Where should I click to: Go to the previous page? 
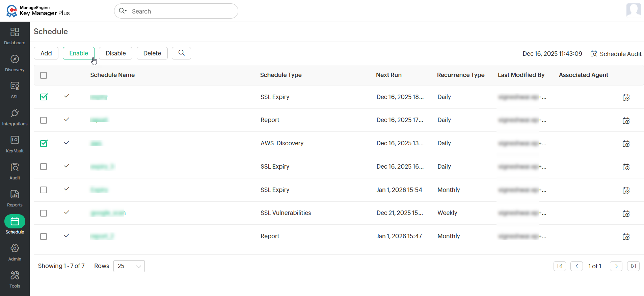point(576,266)
